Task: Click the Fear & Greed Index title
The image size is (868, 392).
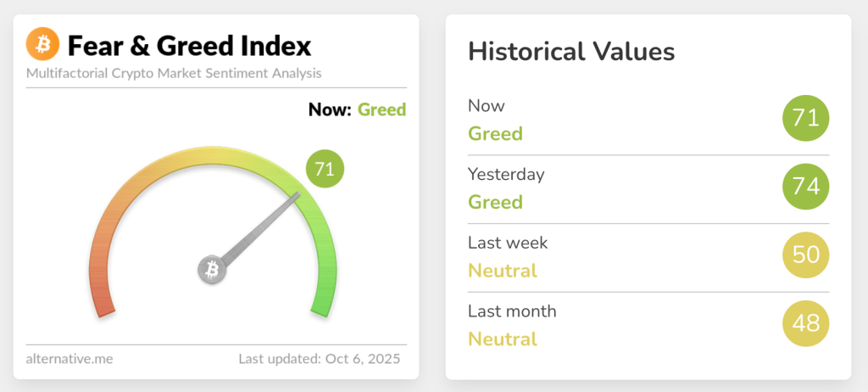Action: pyautogui.click(x=189, y=45)
